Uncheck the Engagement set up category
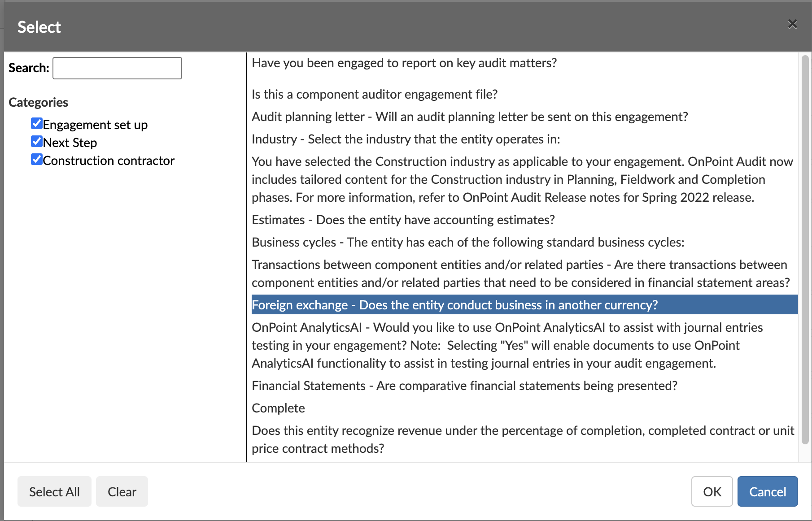812x521 pixels. [37, 123]
